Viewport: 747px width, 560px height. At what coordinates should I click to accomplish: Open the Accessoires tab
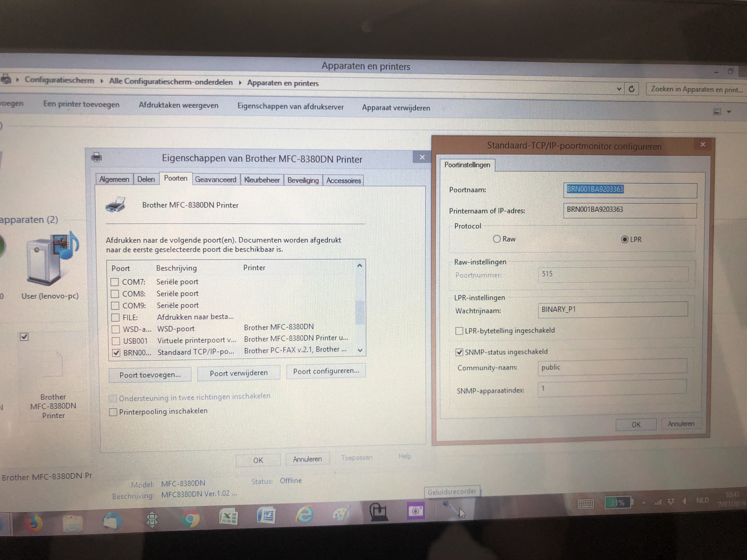[343, 181]
